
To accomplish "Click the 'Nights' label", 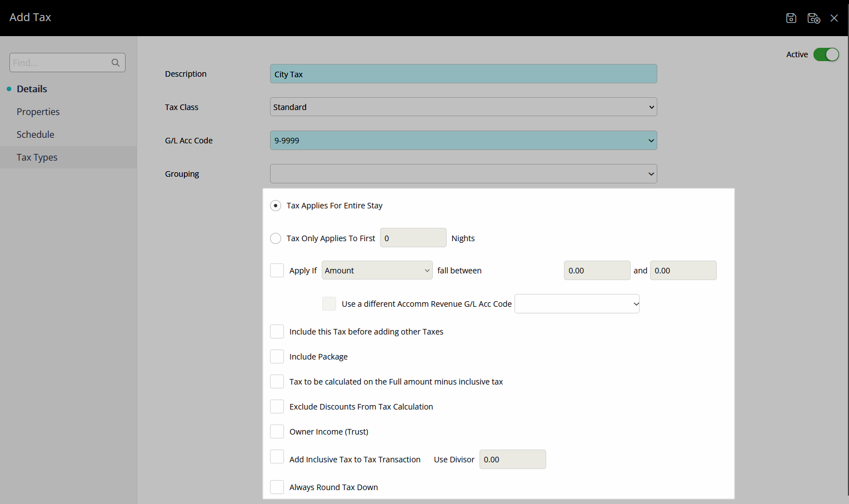I will tap(463, 238).
